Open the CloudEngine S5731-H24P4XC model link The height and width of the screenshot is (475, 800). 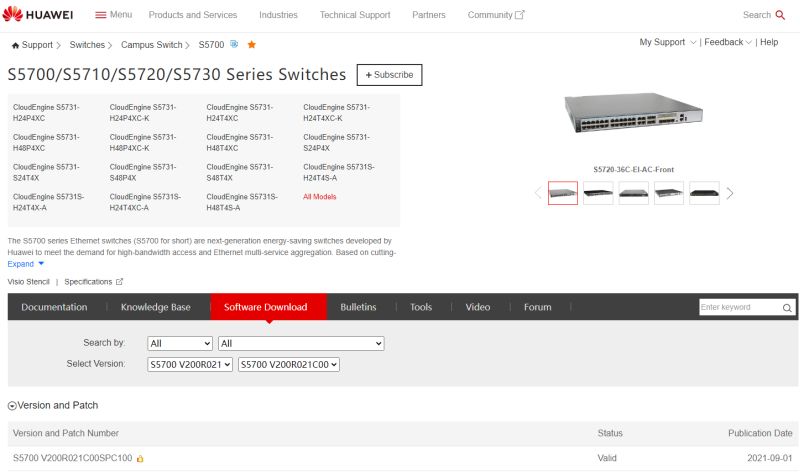pos(46,113)
